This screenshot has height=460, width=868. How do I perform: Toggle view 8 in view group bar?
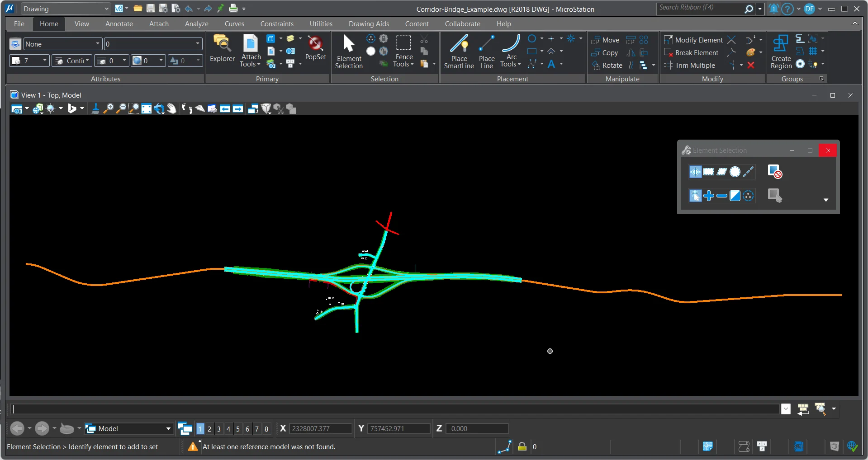(x=266, y=429)
